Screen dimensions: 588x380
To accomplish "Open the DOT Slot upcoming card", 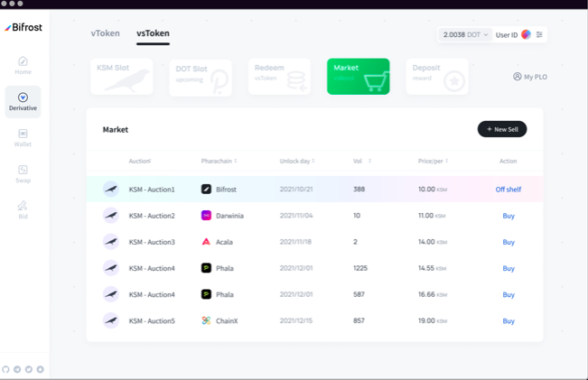I will coord(201,78).
